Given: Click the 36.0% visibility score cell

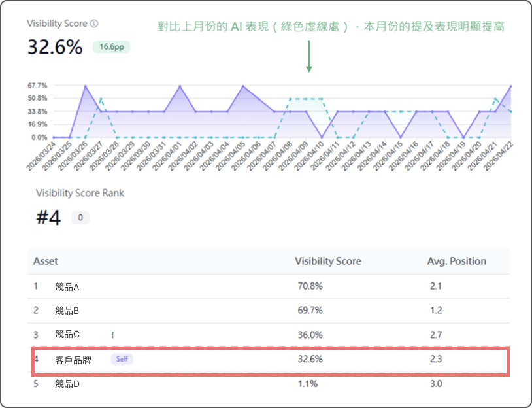Looking at the screenshot, I should click(x=310, y=335).
